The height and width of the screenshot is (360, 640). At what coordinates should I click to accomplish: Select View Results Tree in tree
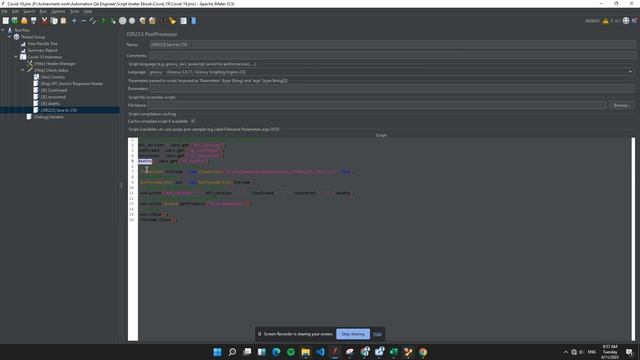[x=42, y=44]
